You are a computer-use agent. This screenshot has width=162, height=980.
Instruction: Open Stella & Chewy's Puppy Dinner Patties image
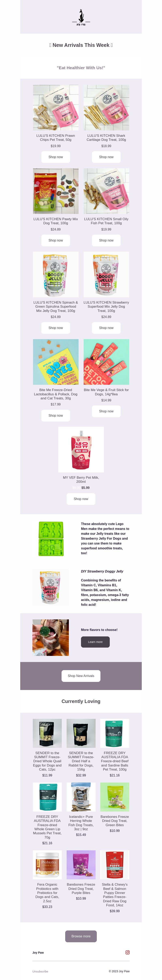[115, 865]
